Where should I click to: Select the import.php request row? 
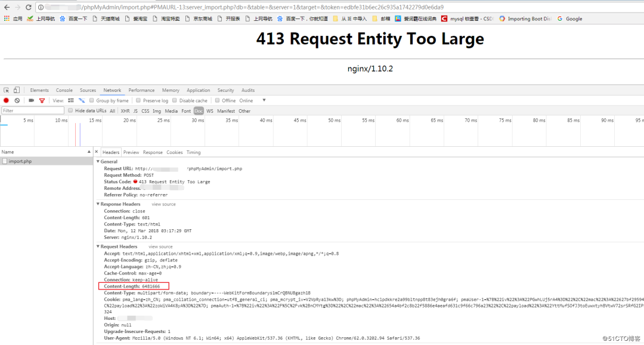tap(47, 162)
